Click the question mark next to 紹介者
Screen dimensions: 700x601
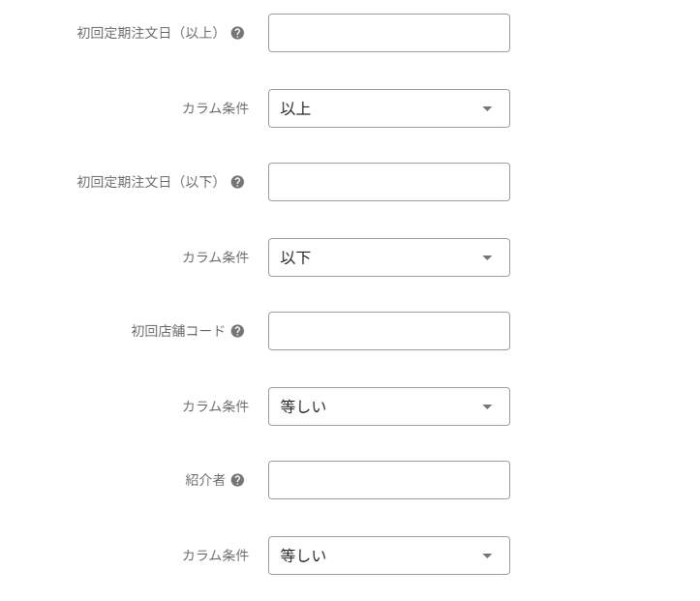point(238,480)
